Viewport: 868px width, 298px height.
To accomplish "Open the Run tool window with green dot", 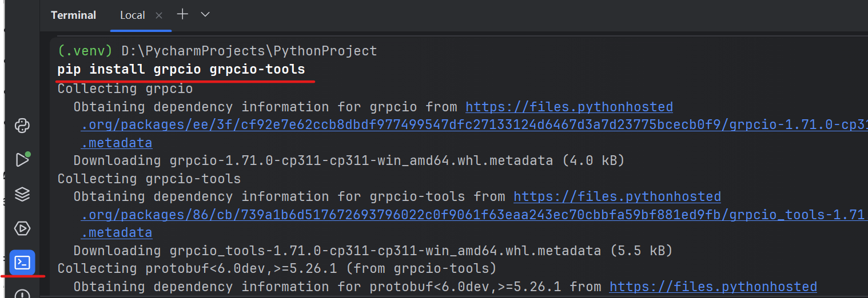I will pyautogui.click(x=22, y=160).
